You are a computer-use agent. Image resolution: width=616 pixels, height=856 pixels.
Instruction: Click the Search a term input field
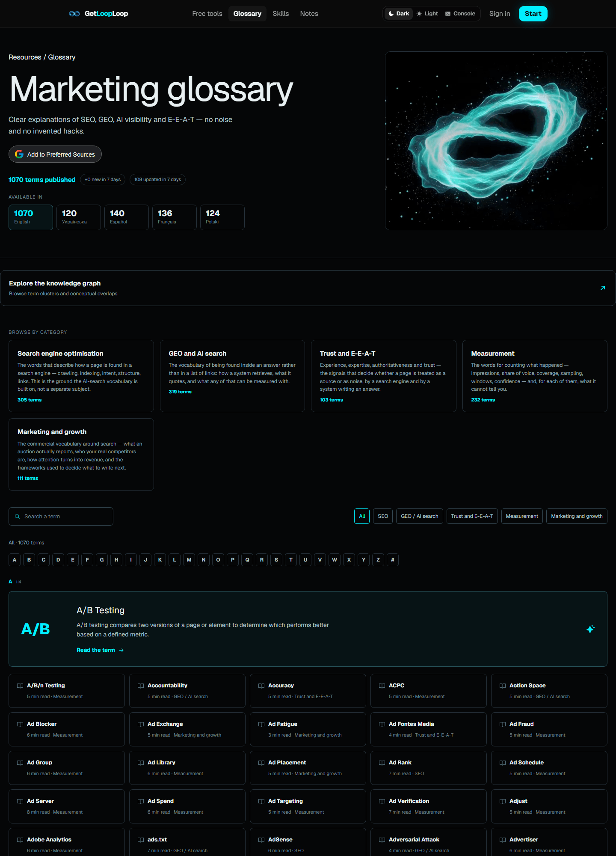click(x=61, y=517)
